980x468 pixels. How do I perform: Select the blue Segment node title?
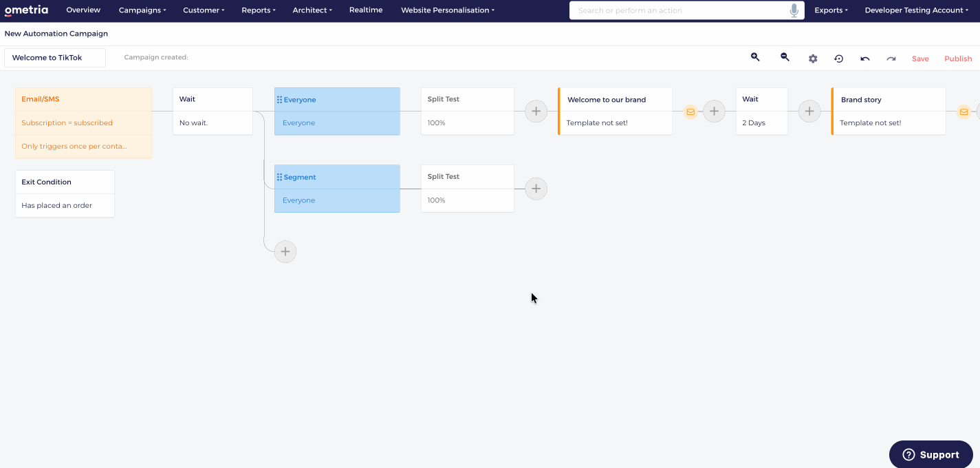pyautogui.click(x=300, y=177)
